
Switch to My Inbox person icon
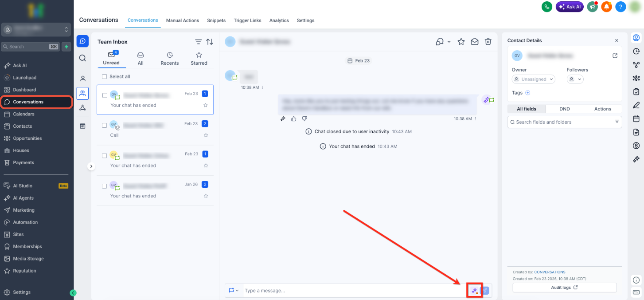tap(82, 79)
